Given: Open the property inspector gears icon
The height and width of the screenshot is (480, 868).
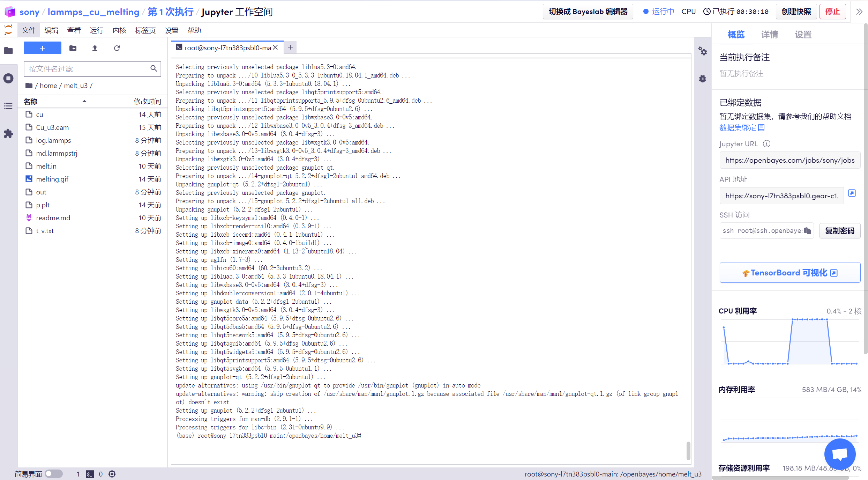Looking at the screenshot, I should pos(703,51).
